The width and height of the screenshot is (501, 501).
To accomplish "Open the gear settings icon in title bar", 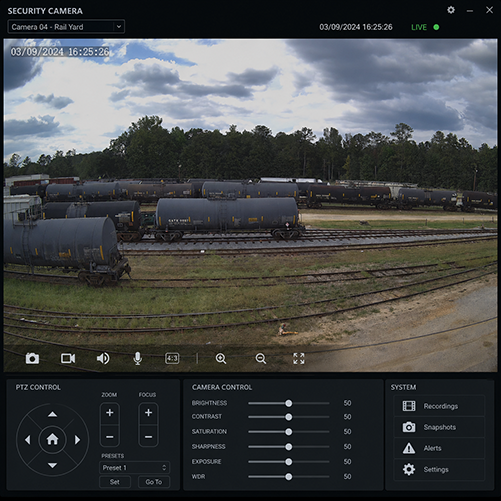I will 451,10.
